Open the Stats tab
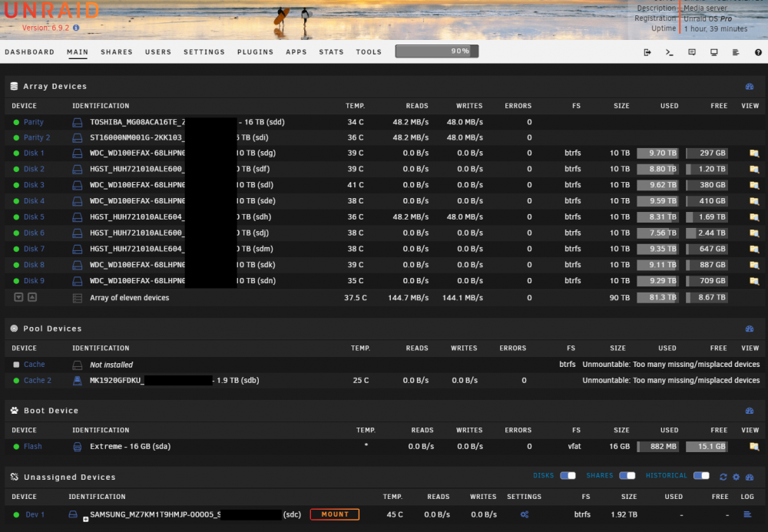768x532 pixels. pos(332,52)
